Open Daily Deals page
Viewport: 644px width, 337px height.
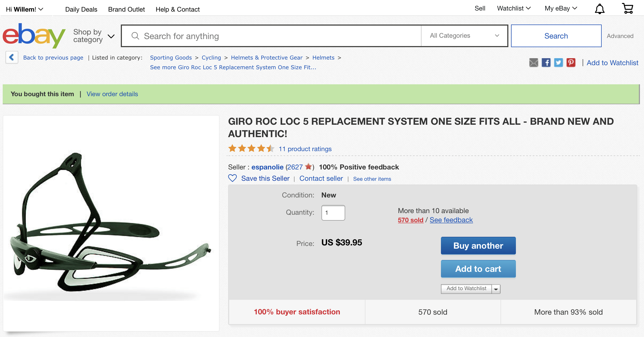tap(81, 9)
